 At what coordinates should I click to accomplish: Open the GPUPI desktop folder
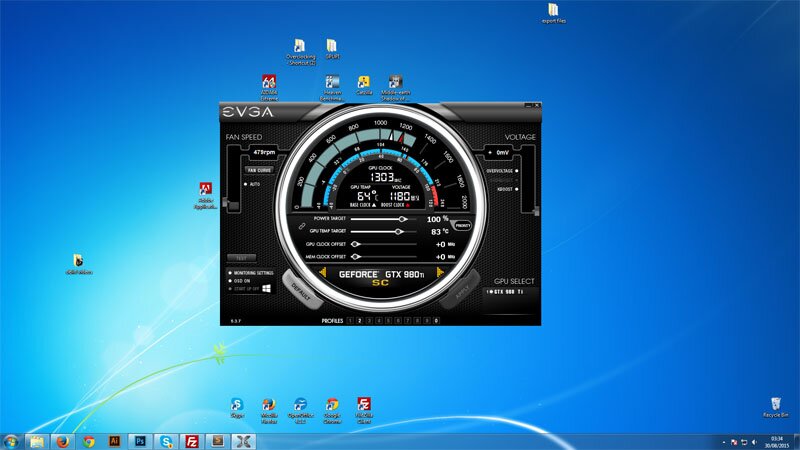(332, 49)
